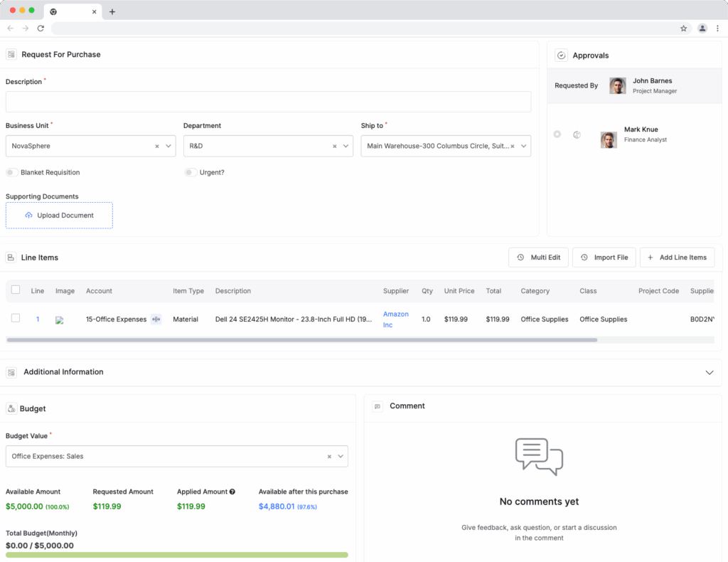Click the Upload Document button
728x562 pixels.
click(59, 216)
